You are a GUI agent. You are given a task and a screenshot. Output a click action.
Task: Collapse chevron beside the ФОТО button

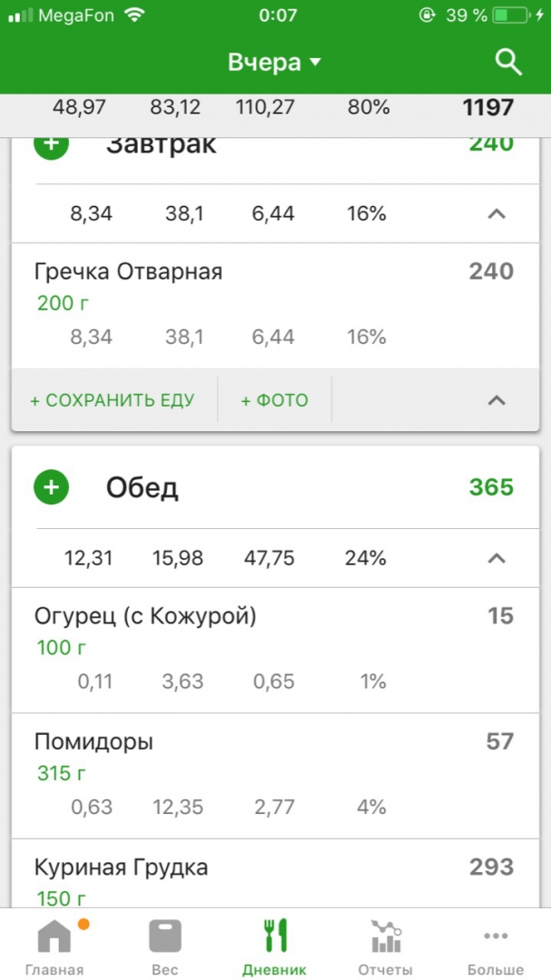click(496, 400)
